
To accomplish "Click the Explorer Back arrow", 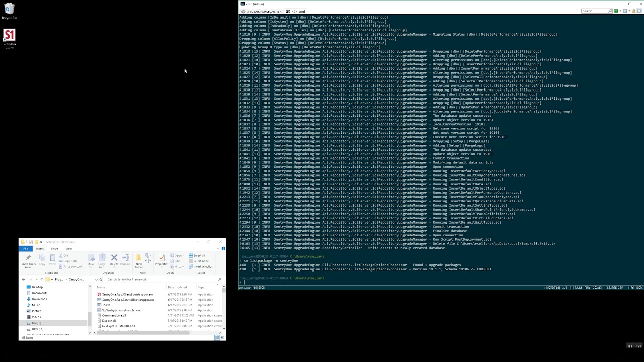I will point(23,279).
